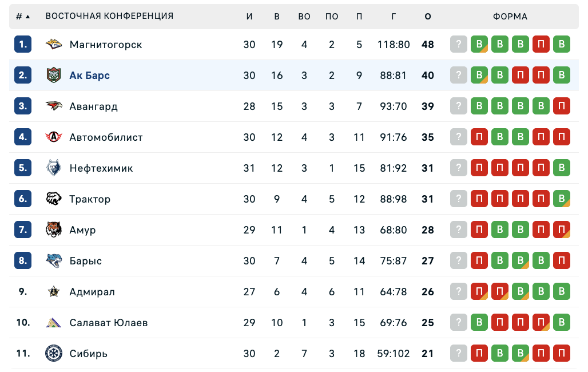
Task: Click the Сибирь snowflake logo
Action: (54, 354)
